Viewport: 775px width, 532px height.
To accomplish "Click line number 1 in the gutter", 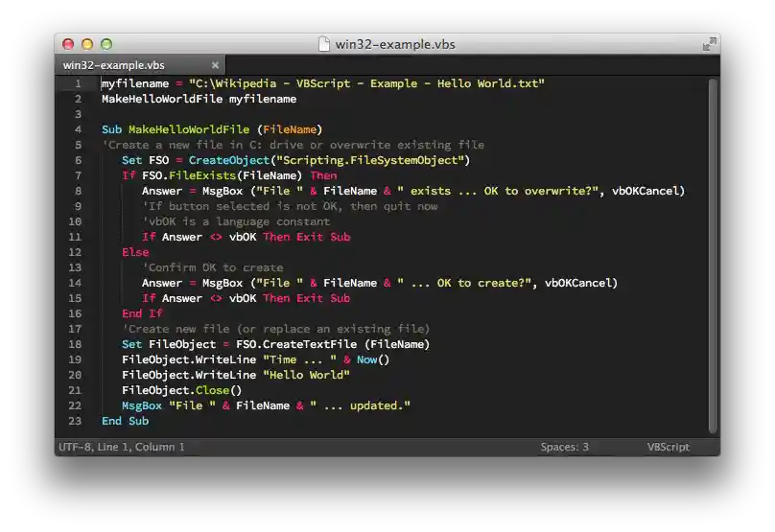I will pyautogui.click(x=79, y=84).
